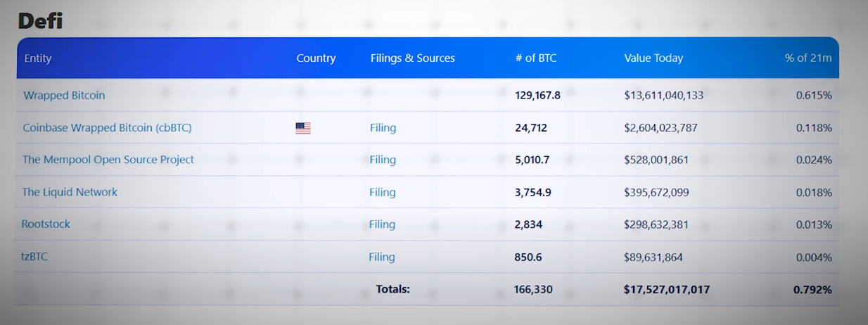This screenshot has height=325, width=868.
Task: Click the US flag icon for Coinbase
Action: pos(303,128)
